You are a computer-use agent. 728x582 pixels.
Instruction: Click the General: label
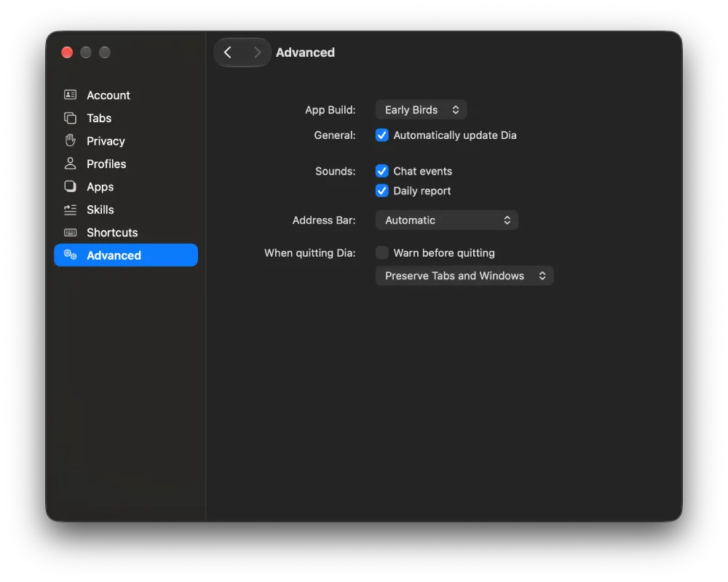(x=334, y=135)
